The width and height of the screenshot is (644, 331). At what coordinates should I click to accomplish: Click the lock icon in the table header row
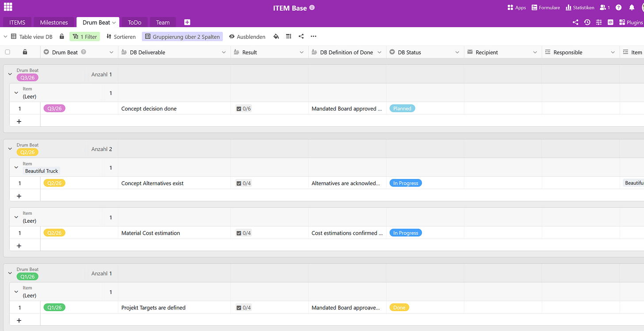pos(25,52)
